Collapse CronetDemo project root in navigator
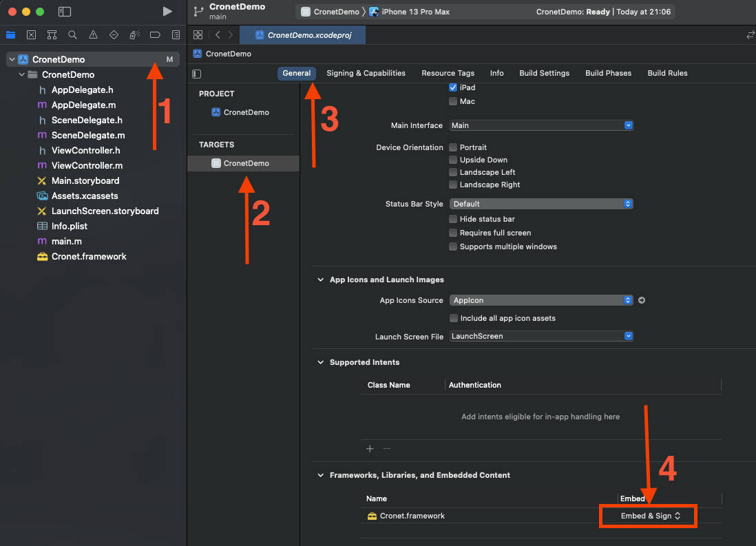The height and width of the screenshot is (546, 756). (12, 59)
